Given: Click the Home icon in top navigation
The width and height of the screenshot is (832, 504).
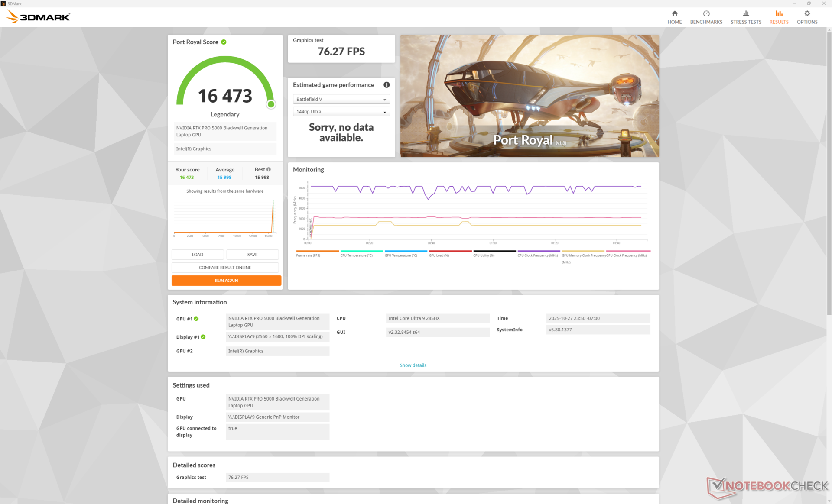Looking at the screenshot, I should (674, 14).
